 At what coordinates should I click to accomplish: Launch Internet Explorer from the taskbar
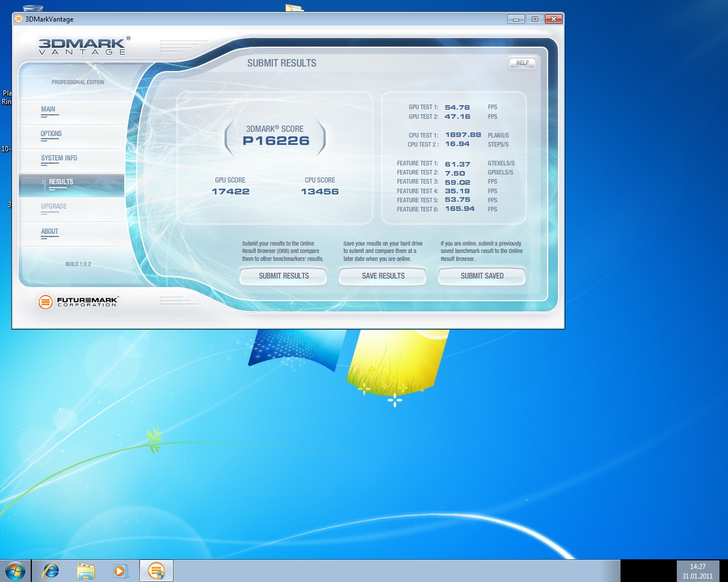51,571
